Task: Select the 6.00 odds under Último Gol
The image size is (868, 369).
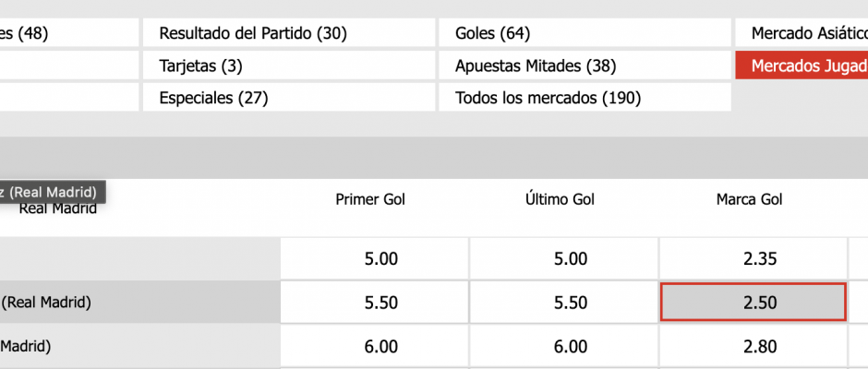Action: pyautogui.click(x=564, y=346)
